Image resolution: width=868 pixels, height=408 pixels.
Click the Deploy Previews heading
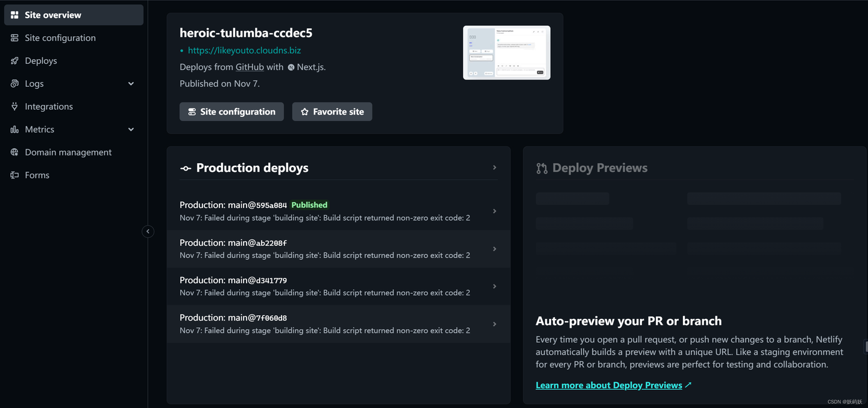point(600,168)
